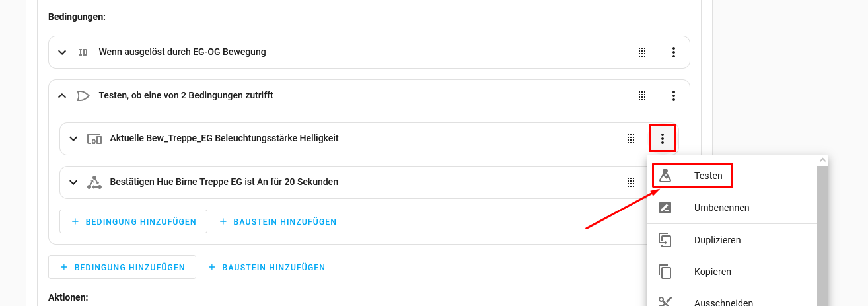868x306 pixels.
Task: Open three-dot menu for EG-OG Bewegung condition
Action: pos(674,52)
